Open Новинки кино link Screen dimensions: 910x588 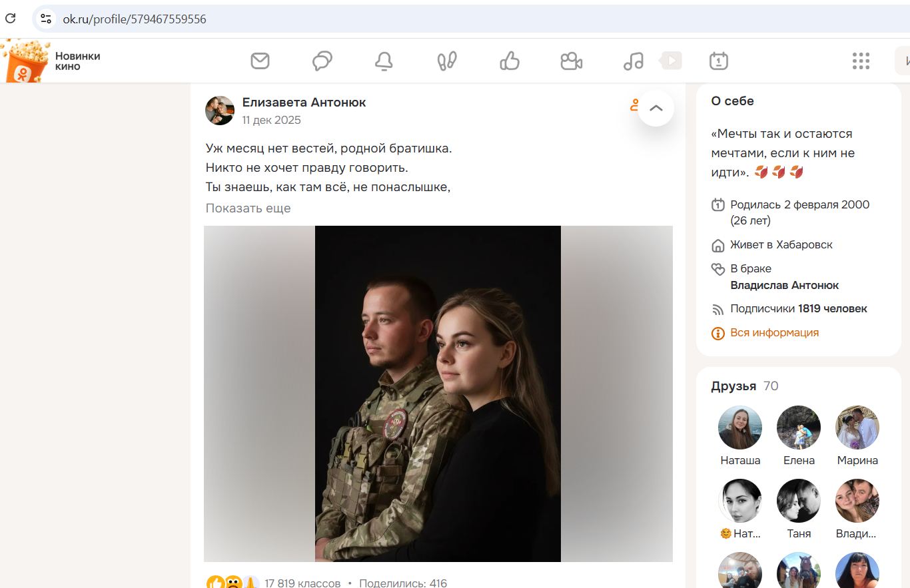coord(77,61)
